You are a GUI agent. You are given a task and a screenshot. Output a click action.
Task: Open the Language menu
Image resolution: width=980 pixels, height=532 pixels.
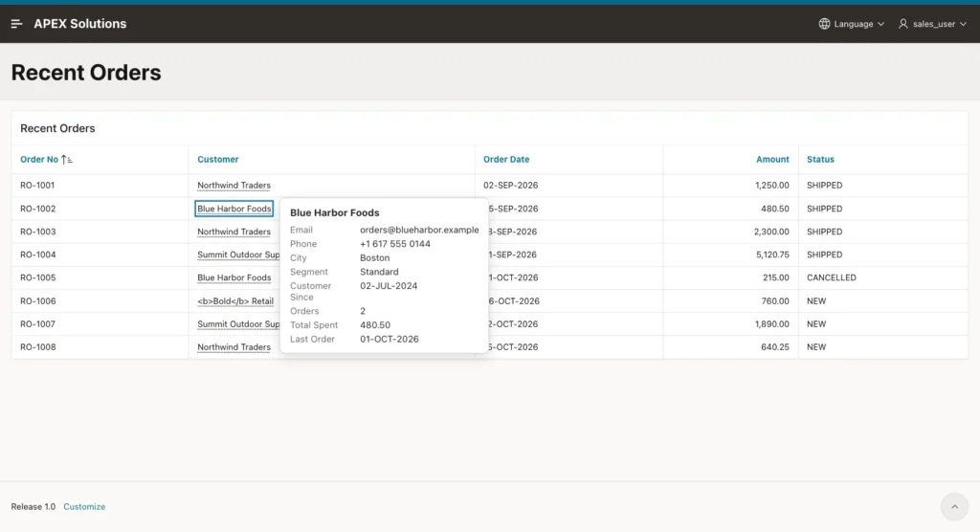click(852, 24)
